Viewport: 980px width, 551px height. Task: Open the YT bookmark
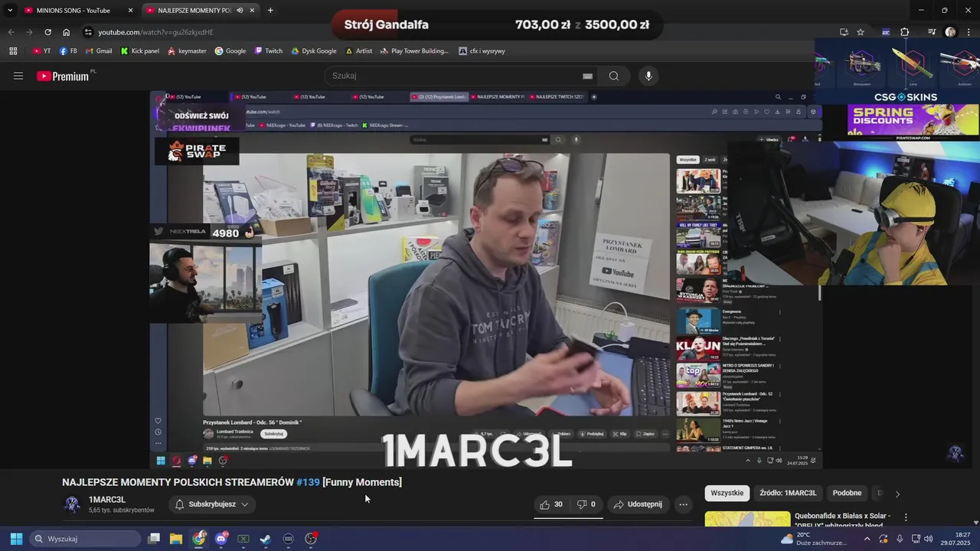(42, 51)
